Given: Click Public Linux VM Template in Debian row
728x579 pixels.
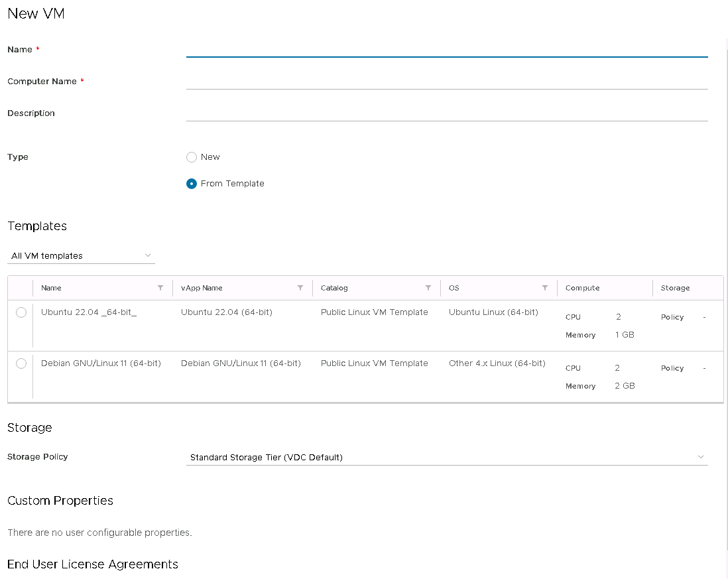Looking at the screenshot, I should (374, 363).
